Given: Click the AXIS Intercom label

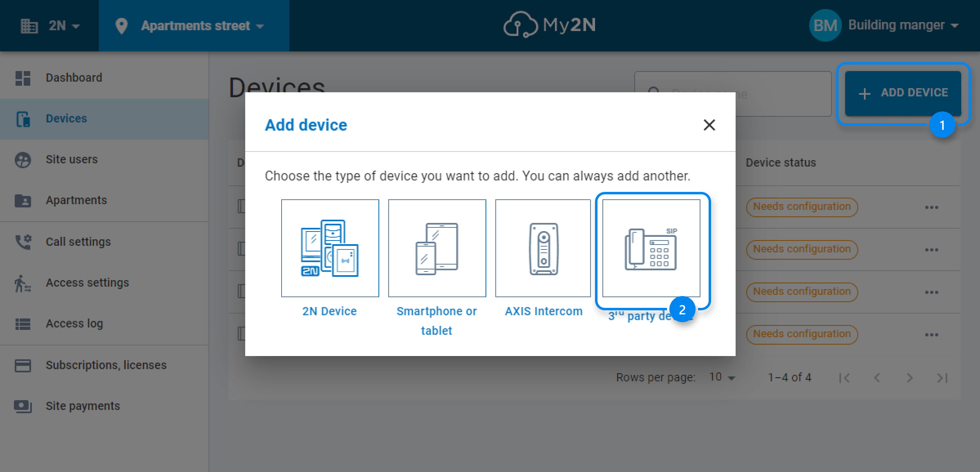Looking at the screenshot, I should [544, 312].
